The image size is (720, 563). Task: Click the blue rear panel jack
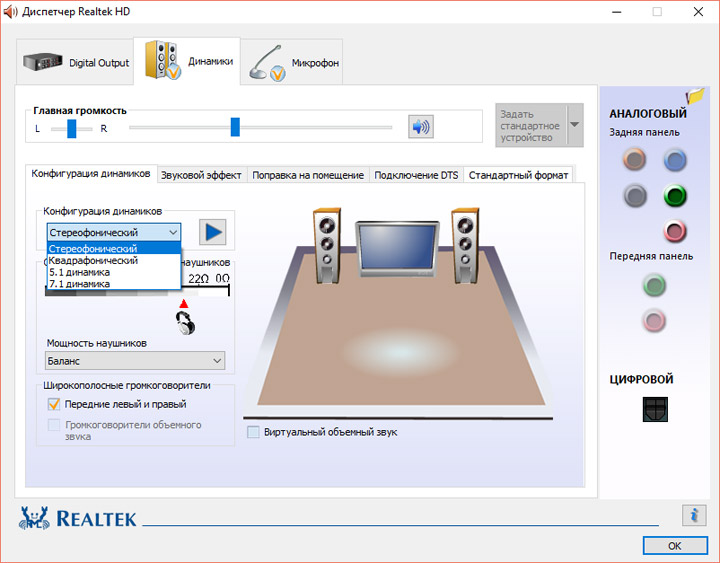[675, 160]
